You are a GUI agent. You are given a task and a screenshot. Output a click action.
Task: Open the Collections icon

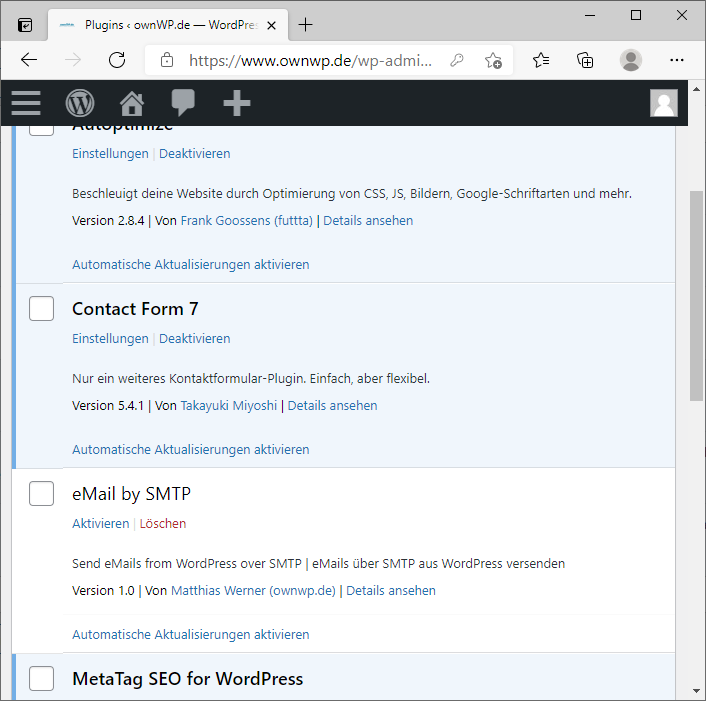coord(585,60)
